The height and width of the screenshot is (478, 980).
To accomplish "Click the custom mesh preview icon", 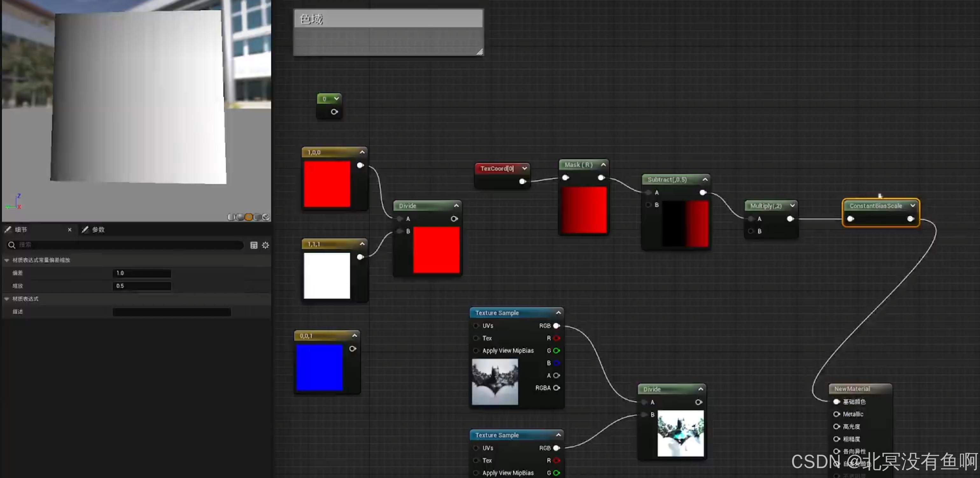I will 266,217.
